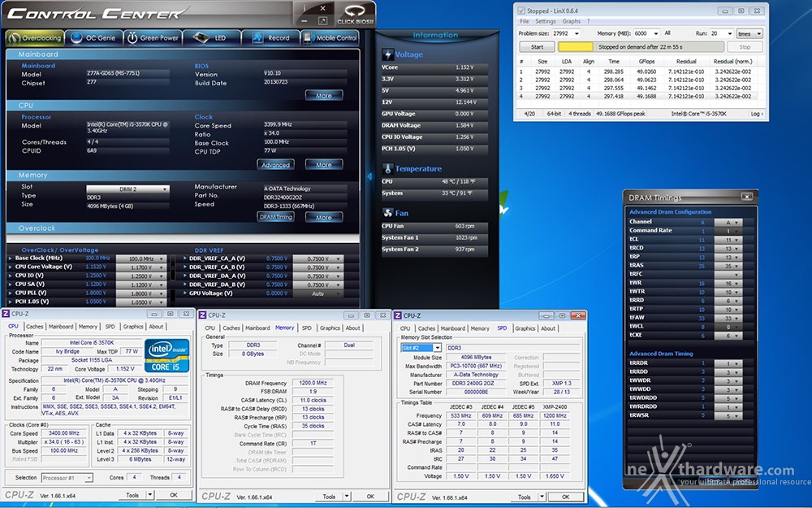This screenshot has width=812, height=508.
Task: Click the 'All' memory link in LinX
Action: click(x=667, y=33)
